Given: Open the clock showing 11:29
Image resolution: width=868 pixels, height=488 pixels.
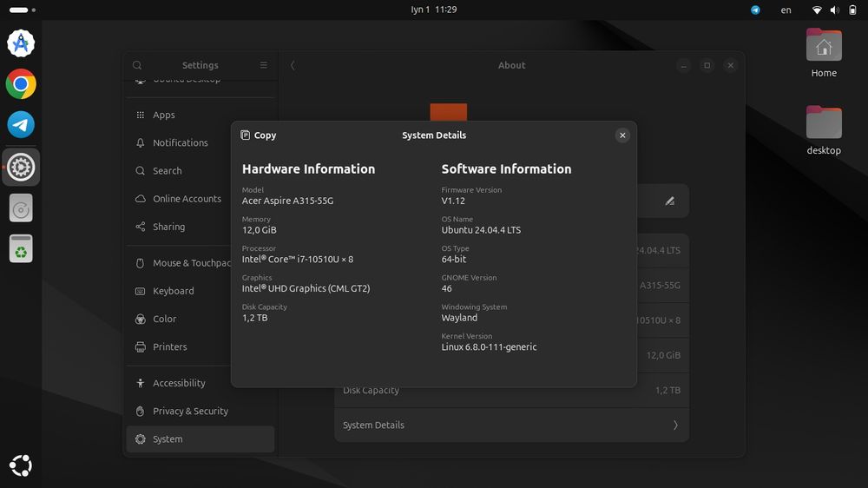Looking at the screenshot, I should tap(433, 10).
